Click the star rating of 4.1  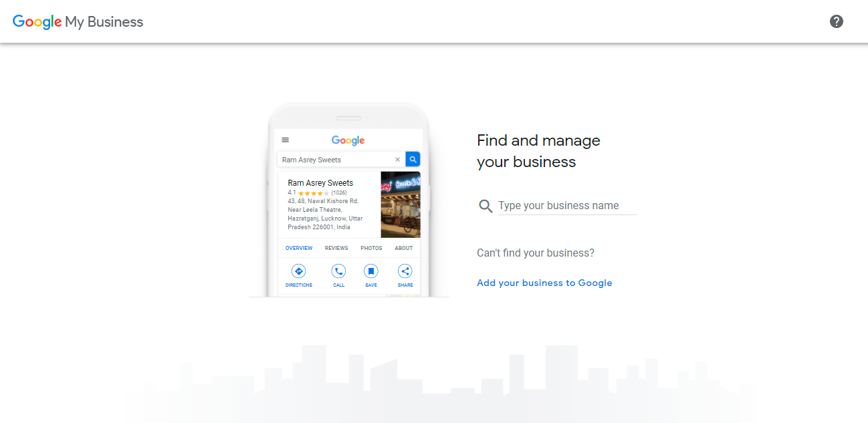[313, 192]
